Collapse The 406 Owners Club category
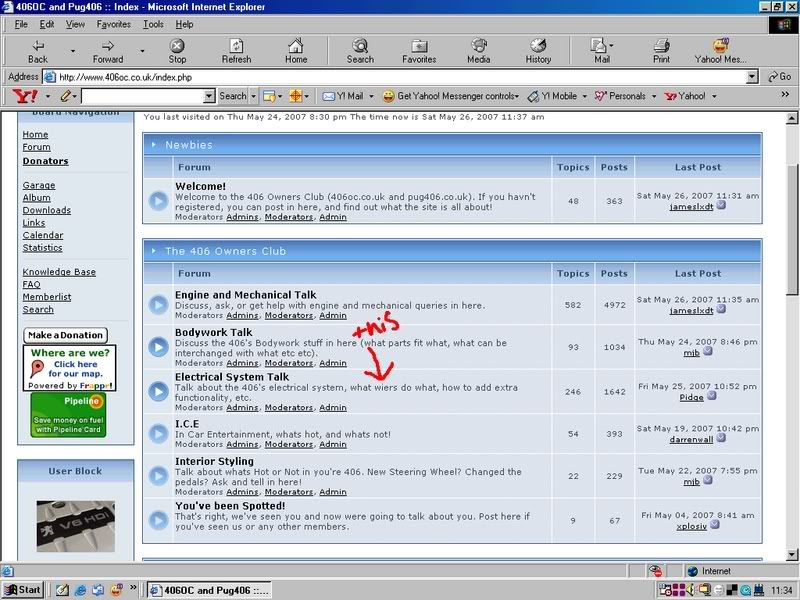Screen dimensions: 800x600 154,251
